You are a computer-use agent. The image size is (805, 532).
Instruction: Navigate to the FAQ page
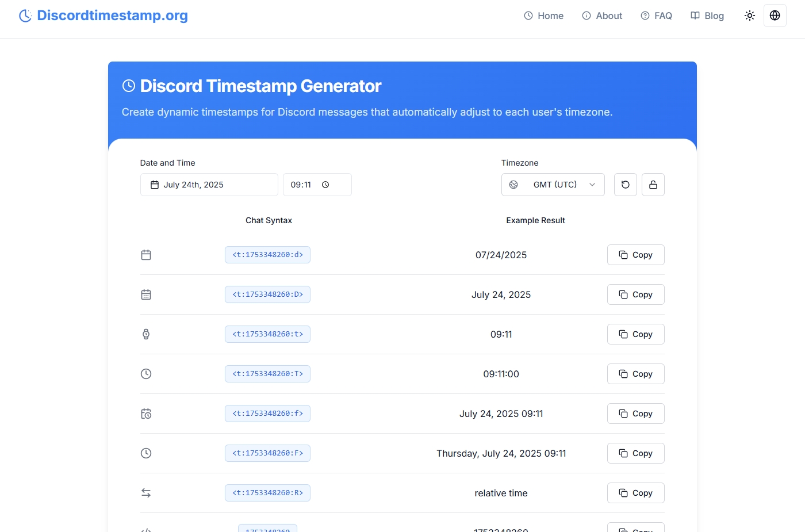click(x=656, y=16)
